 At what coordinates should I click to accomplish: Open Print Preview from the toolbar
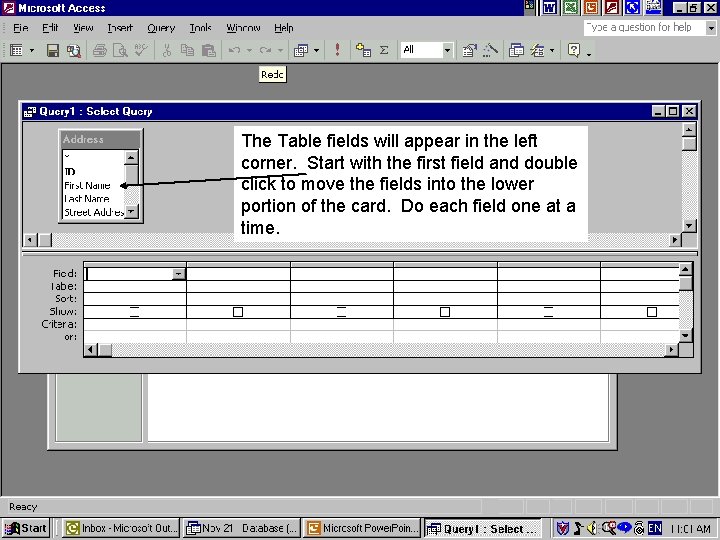pos(120,50)
